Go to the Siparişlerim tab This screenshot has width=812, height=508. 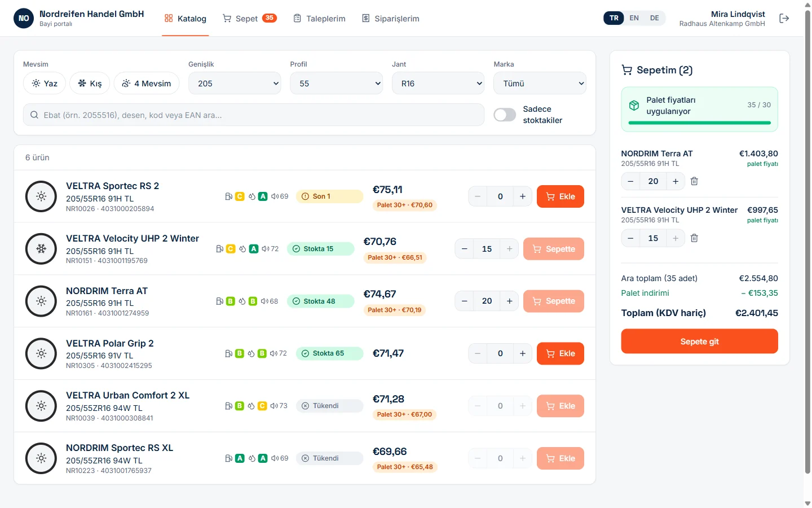tap(390, 19)
